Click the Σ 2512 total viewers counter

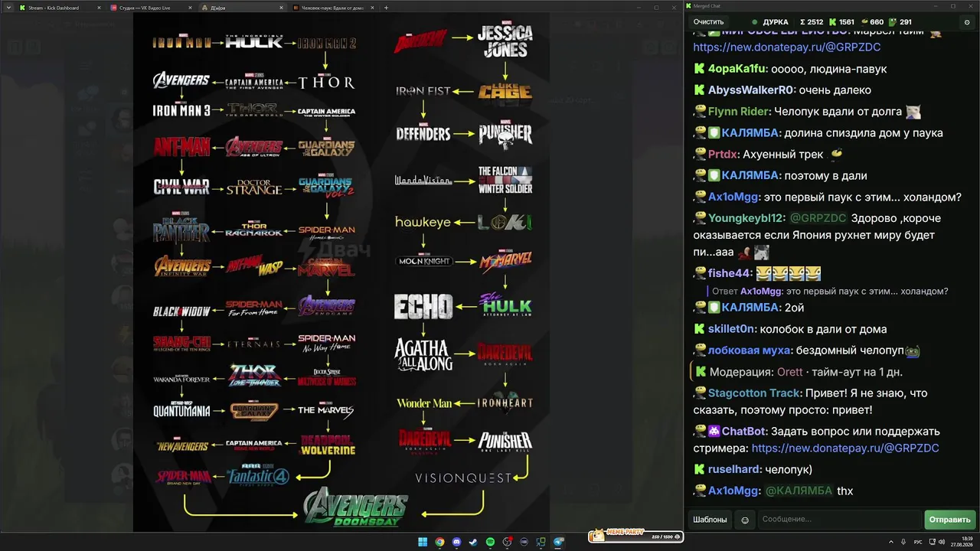812,22
